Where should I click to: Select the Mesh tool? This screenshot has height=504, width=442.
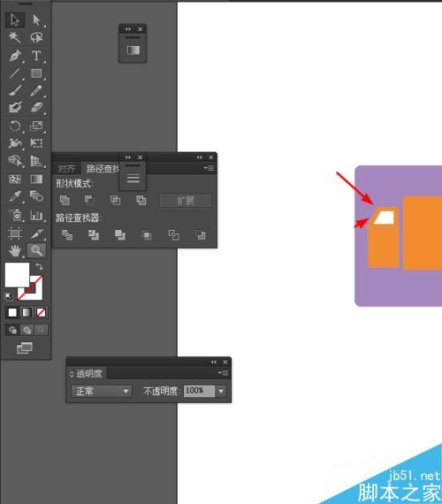coord(15,179)
